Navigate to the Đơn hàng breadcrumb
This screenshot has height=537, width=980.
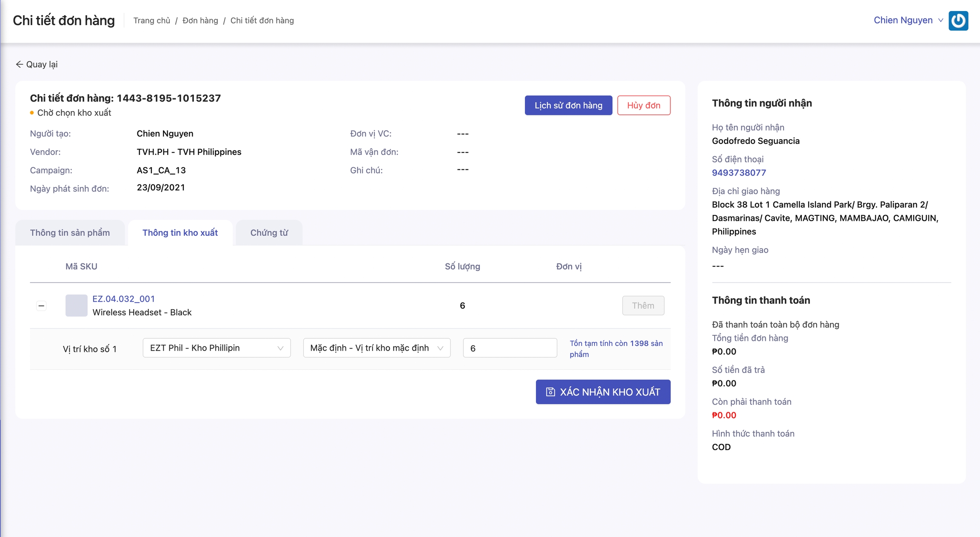(x=200, y=20)
